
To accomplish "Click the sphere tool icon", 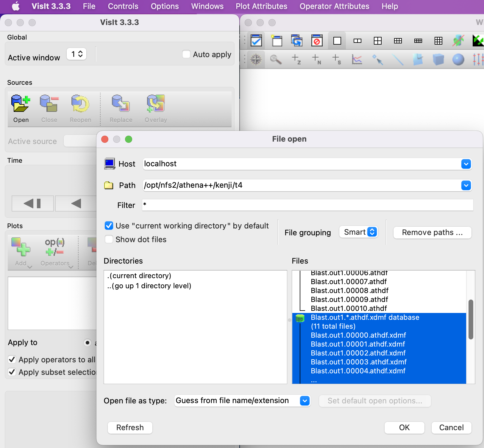I will [458, 59].
